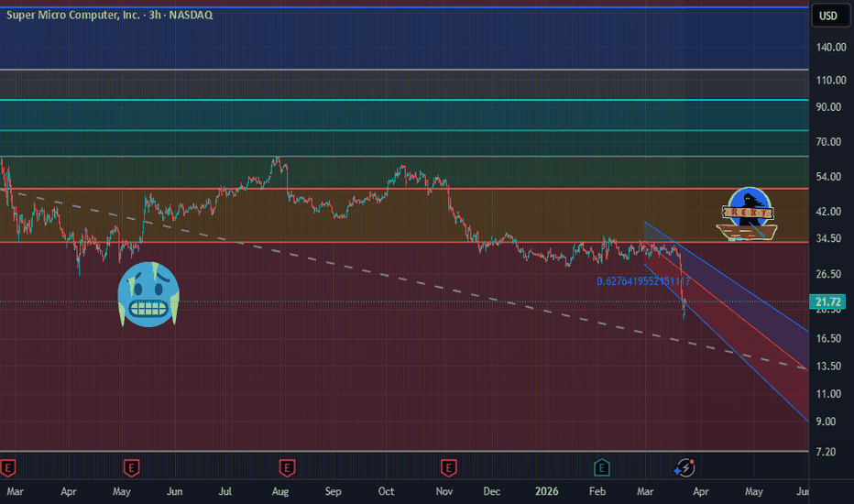Click the lightning event icon on time axis
This screenshot has height=504, width=854.
point(684,467)
